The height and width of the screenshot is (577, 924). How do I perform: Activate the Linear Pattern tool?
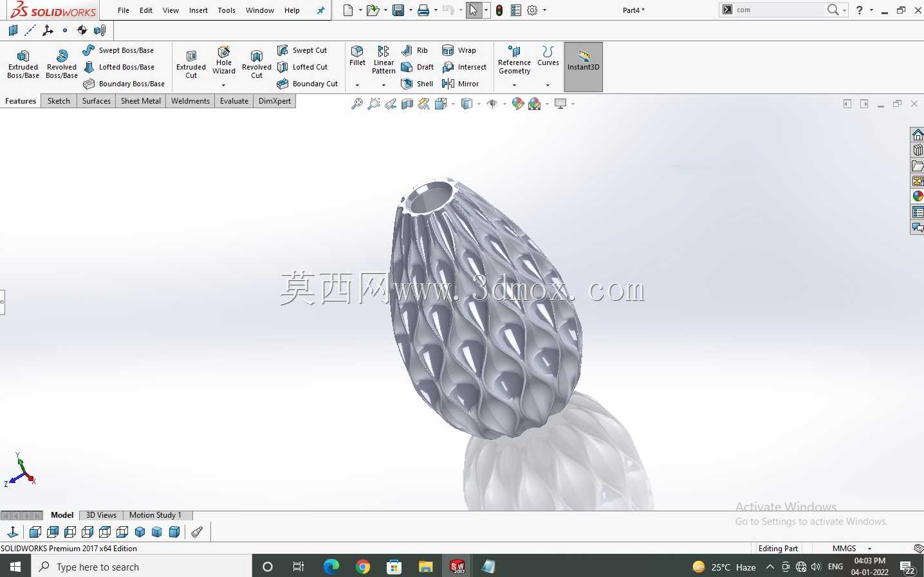click(x=383, y=60)
